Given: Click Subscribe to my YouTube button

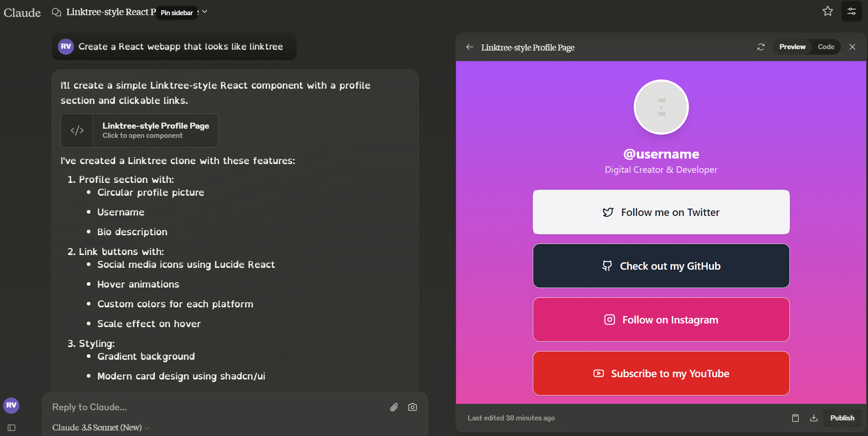Looking at the screenshot, I should click(661, 374).
